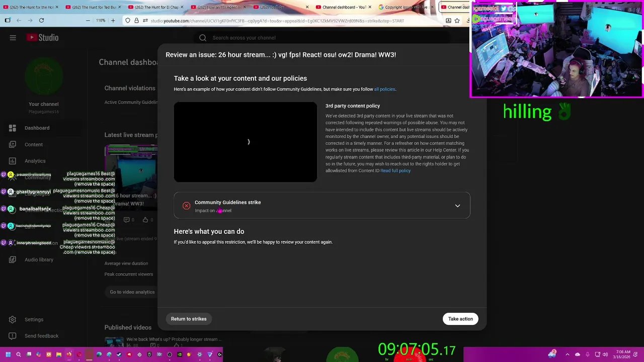Open the YouTube Studio hamburger menu
The image size is (644, 362).
(x=13, y=38)
